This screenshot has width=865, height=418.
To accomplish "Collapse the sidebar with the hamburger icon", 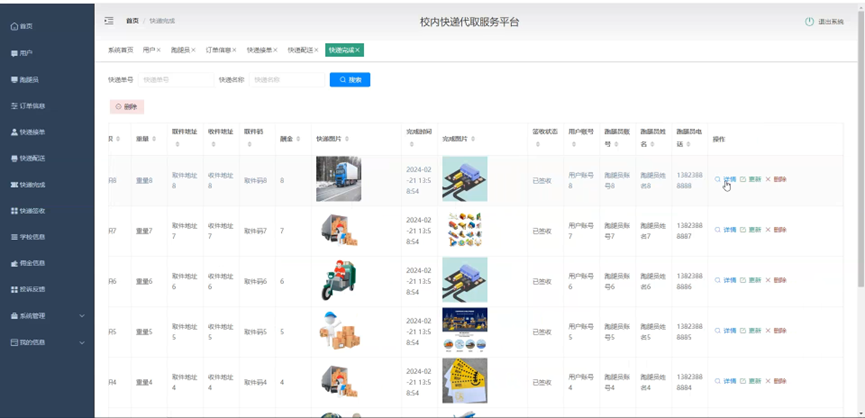I will click(109, 21).
